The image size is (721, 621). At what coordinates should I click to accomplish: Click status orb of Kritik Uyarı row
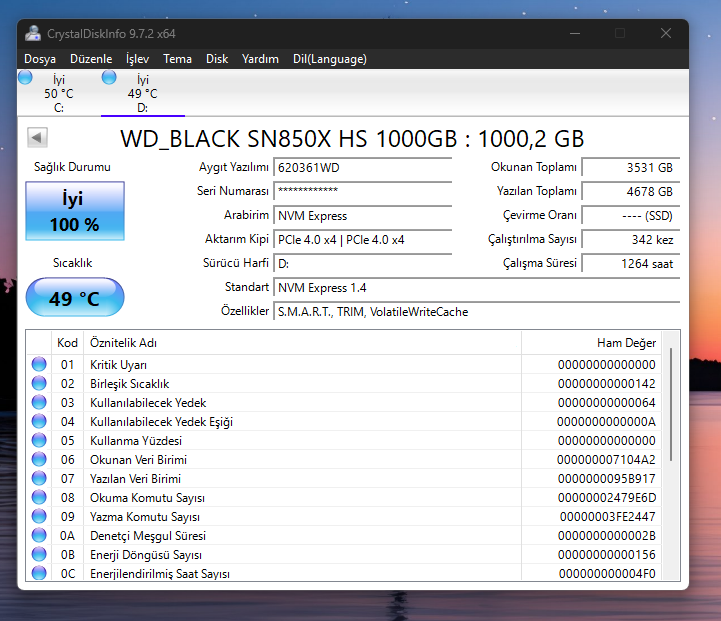click(x=39, y=364)
